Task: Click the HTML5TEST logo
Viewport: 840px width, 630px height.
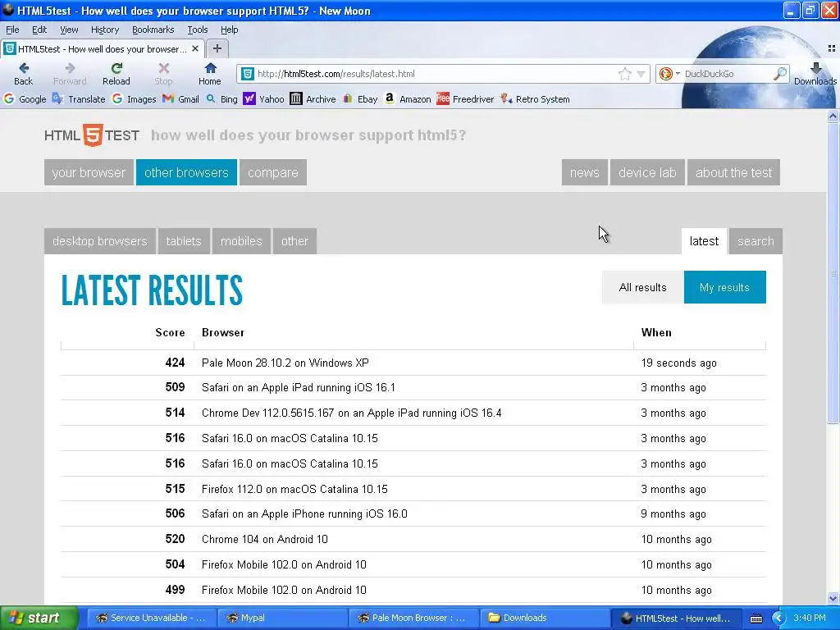Action: click(92, 135)
